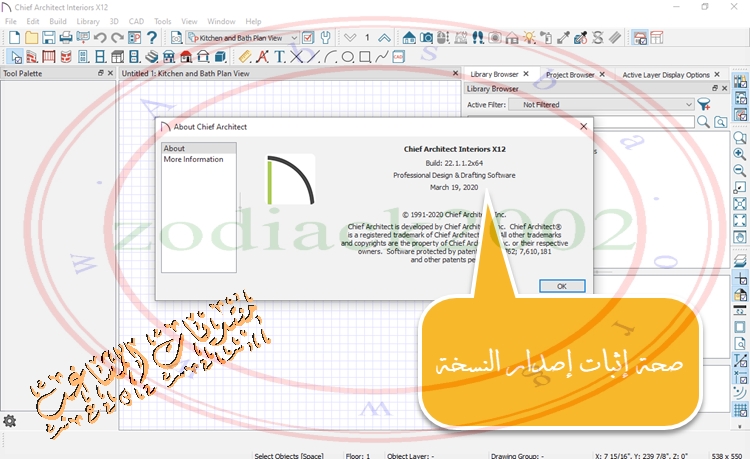Redo the last action
Screen dimensions: 750x459
[x=117, y=37]
